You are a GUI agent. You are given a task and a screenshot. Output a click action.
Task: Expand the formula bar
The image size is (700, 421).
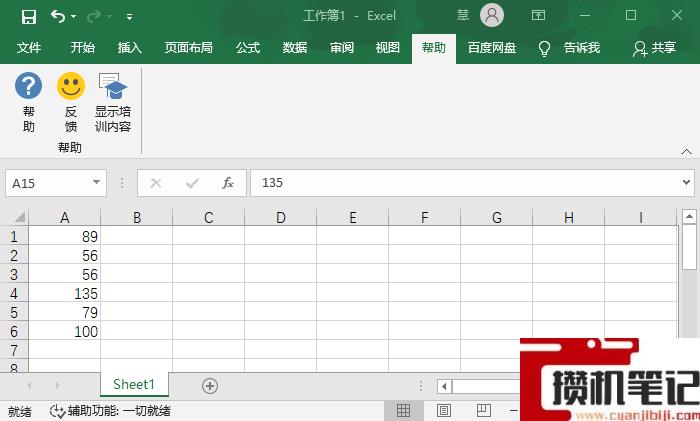click(687, 182)
